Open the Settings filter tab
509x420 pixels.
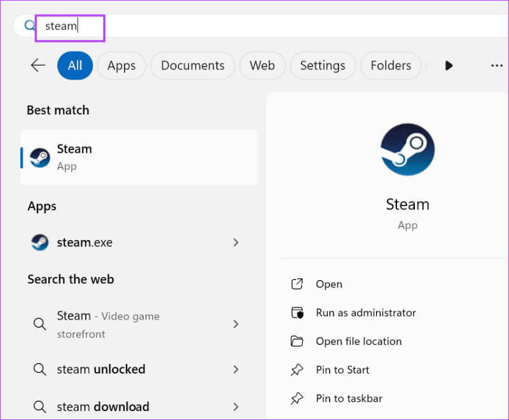tap(323, 66)
